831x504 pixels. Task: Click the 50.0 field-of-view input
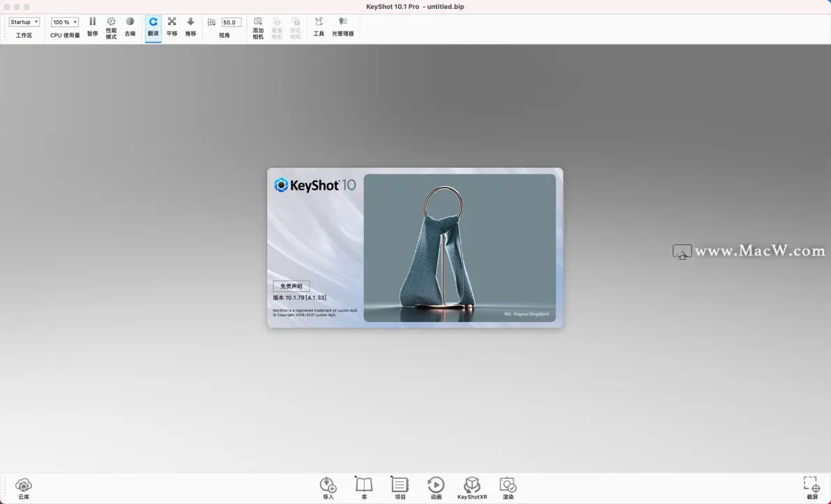click(x=231, y=22)
